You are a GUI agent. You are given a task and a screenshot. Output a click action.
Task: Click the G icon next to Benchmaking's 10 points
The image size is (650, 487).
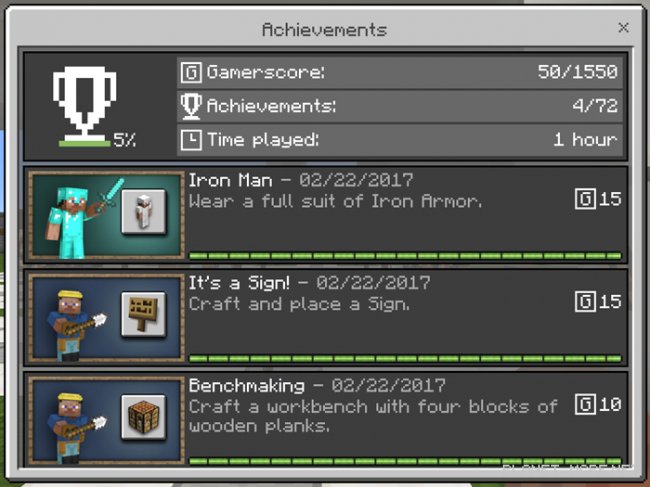[585, 404]
